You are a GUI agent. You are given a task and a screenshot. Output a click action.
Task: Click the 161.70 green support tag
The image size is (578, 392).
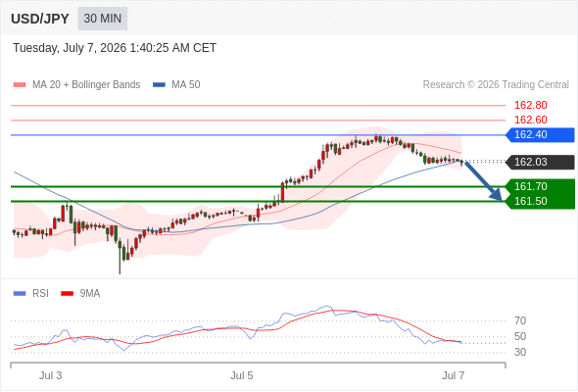540,186
